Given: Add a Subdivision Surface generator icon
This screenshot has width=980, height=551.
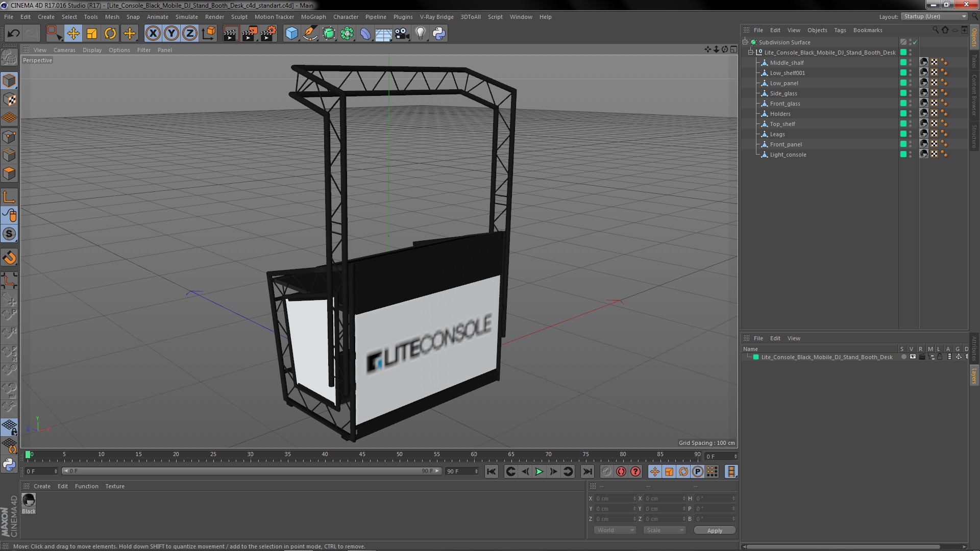Looking at the screenshot, I should click(329, 34).
